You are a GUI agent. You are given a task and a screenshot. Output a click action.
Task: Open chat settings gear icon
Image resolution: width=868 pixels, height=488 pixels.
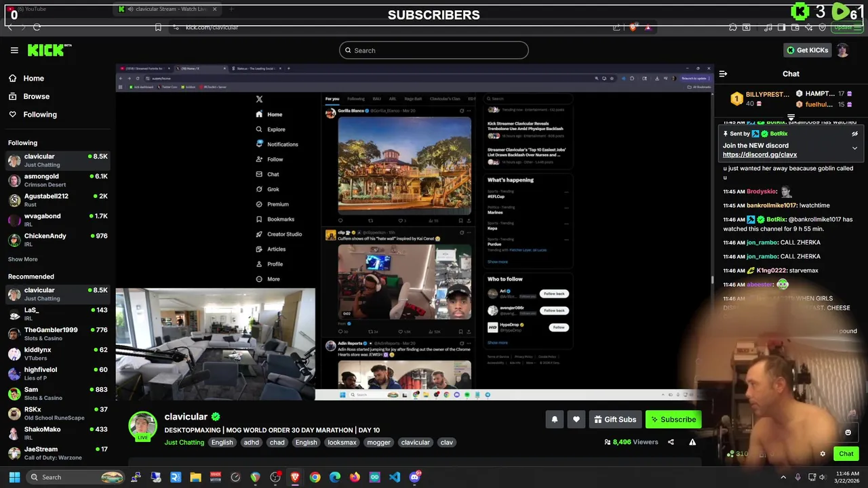click(x=823, y=453)
